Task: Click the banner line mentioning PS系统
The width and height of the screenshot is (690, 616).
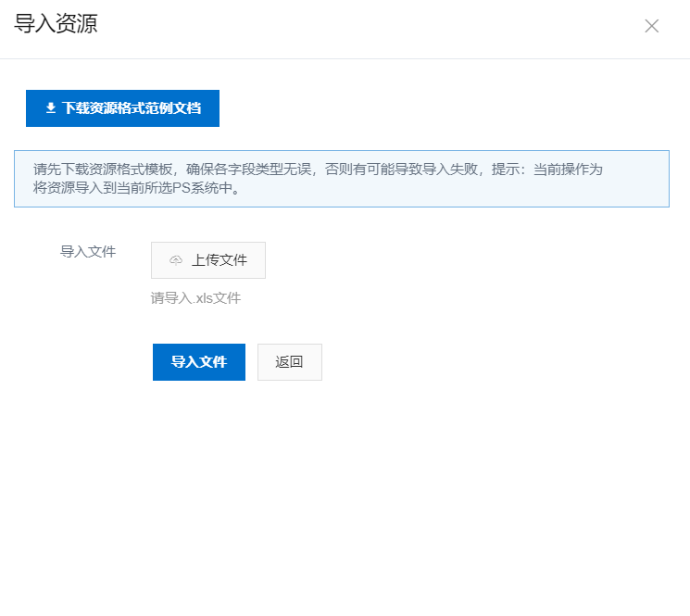Action: [x=136, y=189]
